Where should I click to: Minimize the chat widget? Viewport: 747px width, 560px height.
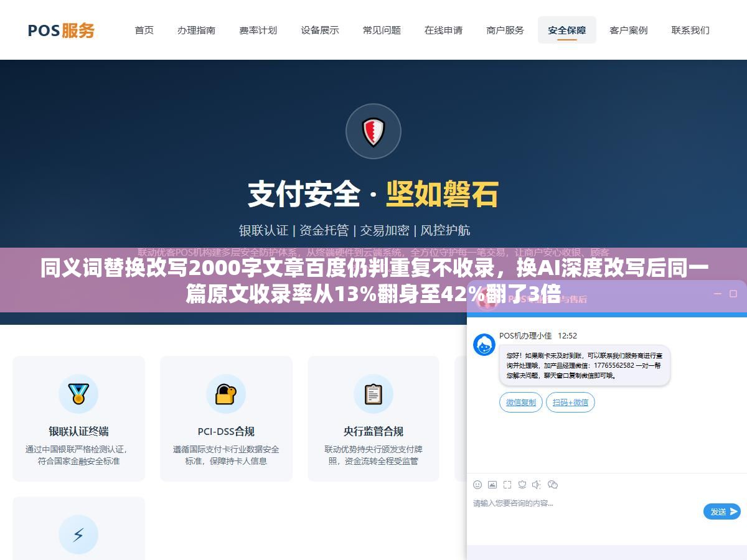(717, 294)
